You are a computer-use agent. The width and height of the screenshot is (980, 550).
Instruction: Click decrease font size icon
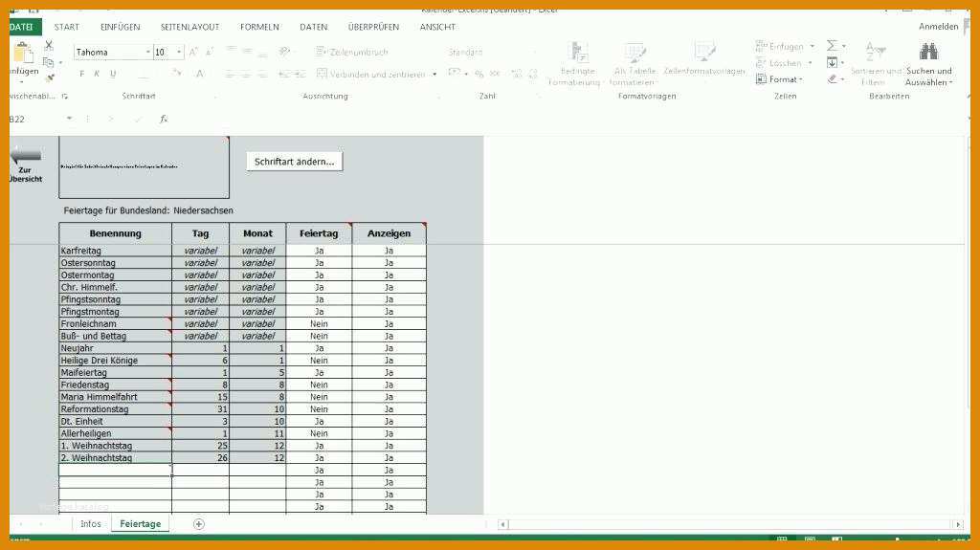click(210, 53)
